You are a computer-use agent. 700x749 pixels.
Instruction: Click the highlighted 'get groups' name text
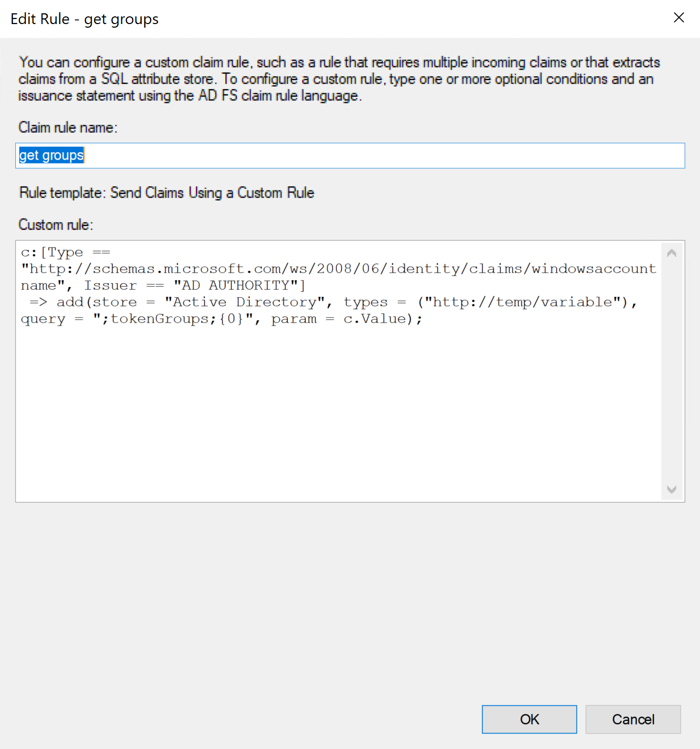pyautogui.click(x=51, y=155)
